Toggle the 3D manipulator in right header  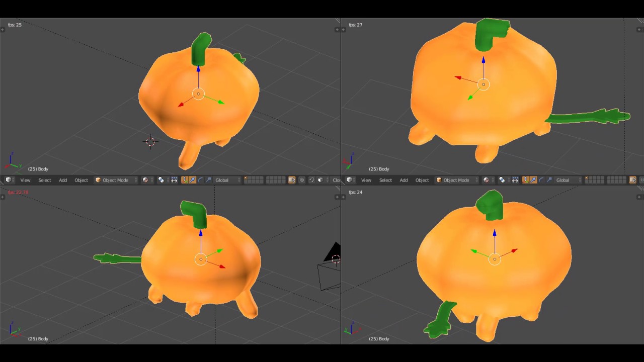526,180
